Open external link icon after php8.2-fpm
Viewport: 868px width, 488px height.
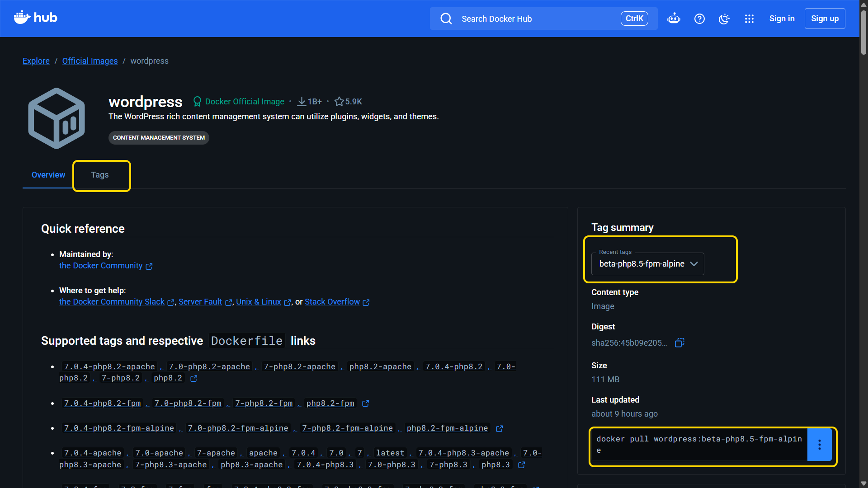[x=366, y=404]
